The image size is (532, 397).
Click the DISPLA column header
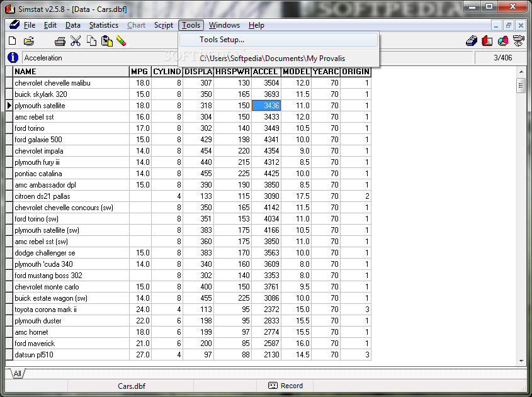point(198,72)
